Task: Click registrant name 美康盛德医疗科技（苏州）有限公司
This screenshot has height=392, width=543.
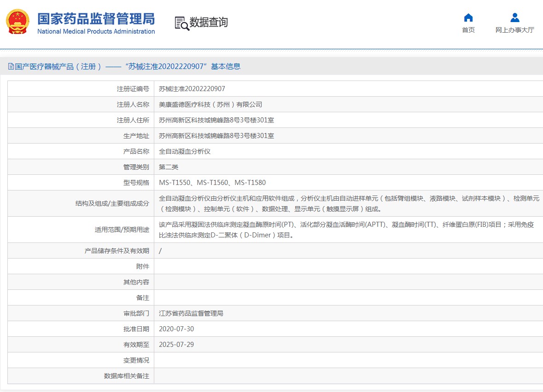Action: (210, 104)
